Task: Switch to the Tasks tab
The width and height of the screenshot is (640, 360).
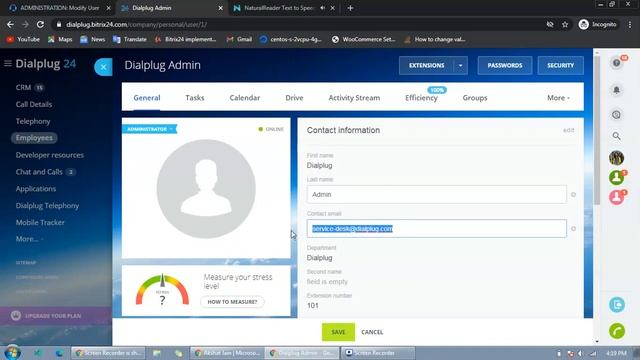Action: pyautogui.click(x=195, y=98)
